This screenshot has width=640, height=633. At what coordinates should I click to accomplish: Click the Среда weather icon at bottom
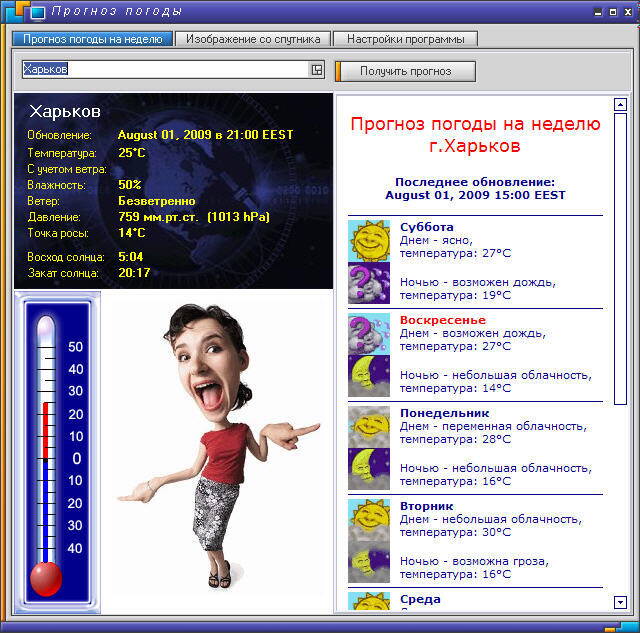click(x=368, y=601)
